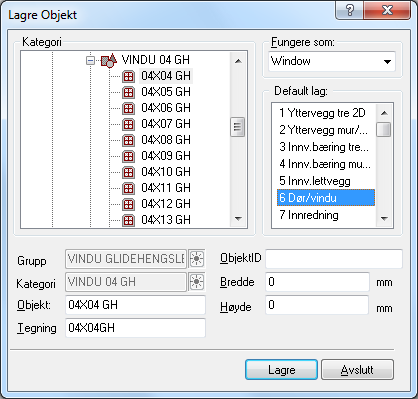Close the Lagre Objekt dialog
This screenshot has width=418, height=399.
(387, 10)
